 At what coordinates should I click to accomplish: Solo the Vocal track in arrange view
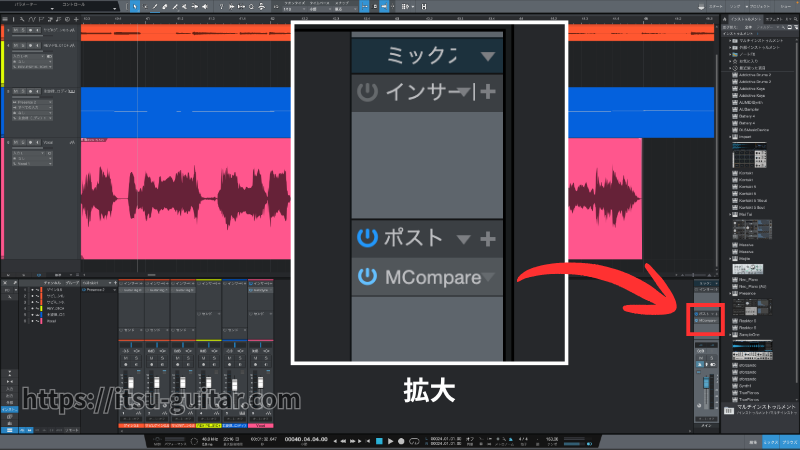click(x=23, y=142)
